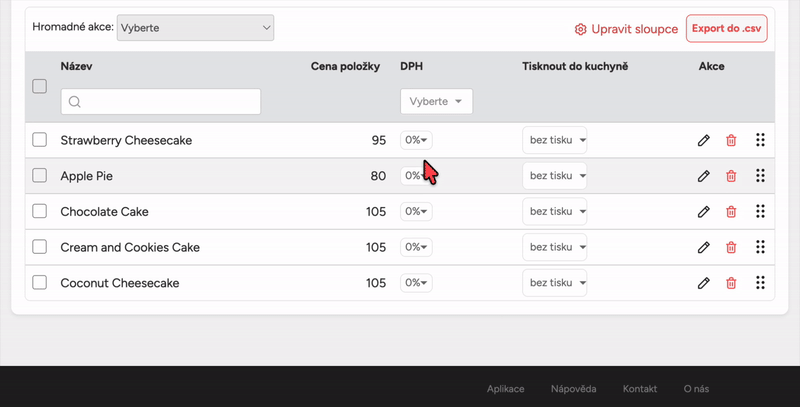Image resolution: width=800 pixels, height=407 pixels.
Task: Toggle the select-all checkbox in header
Action: 40,86
